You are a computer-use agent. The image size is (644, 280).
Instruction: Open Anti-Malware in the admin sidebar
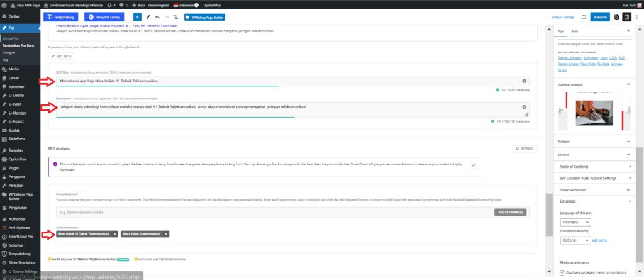click(x=20, y=227)
